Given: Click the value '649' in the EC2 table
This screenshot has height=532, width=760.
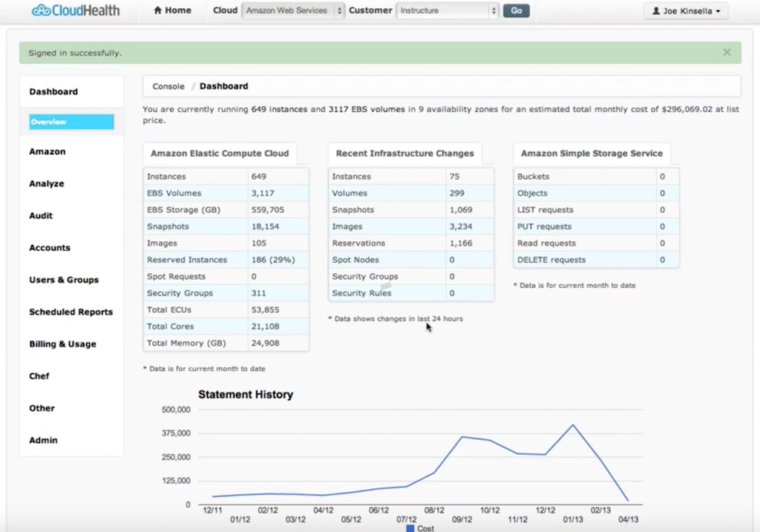Looking at the screenshot, I should 259,177.
